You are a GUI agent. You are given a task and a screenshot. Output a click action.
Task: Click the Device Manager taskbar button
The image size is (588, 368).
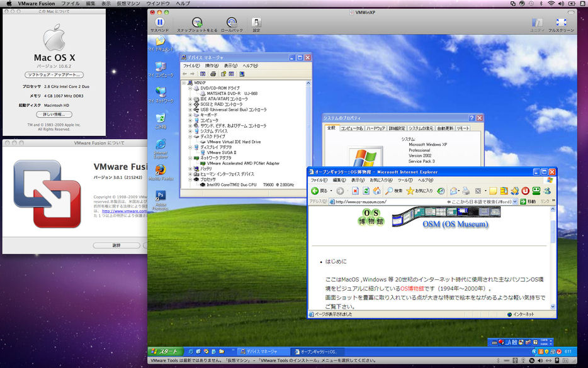[263, 352]
